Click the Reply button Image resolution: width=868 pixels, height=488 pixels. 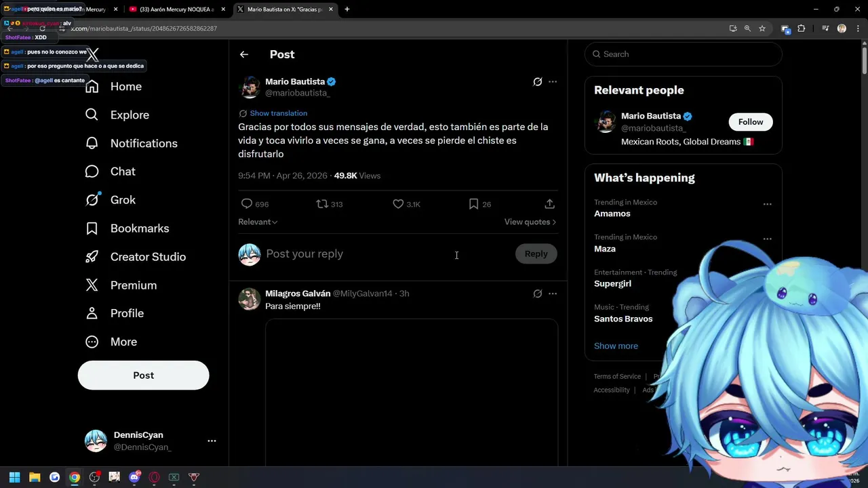click(x=536, y=253)
